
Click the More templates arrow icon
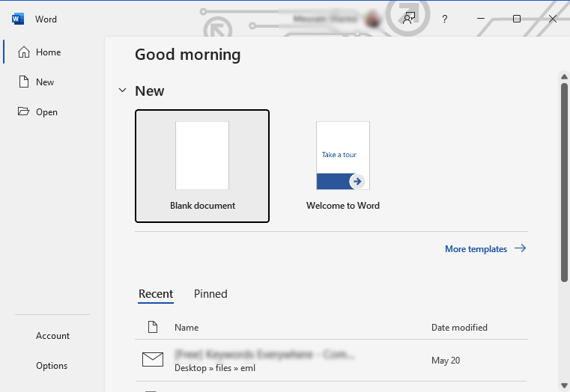pyautogui.click(x=521, y=248)
